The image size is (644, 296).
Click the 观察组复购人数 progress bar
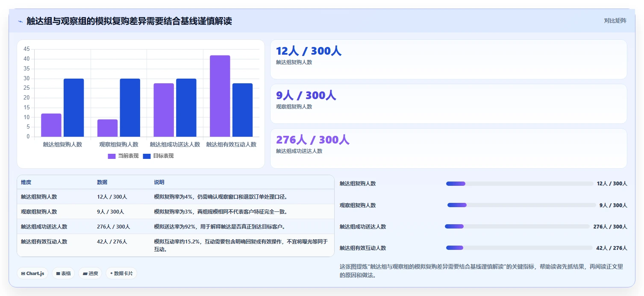(x=521, y=205)
